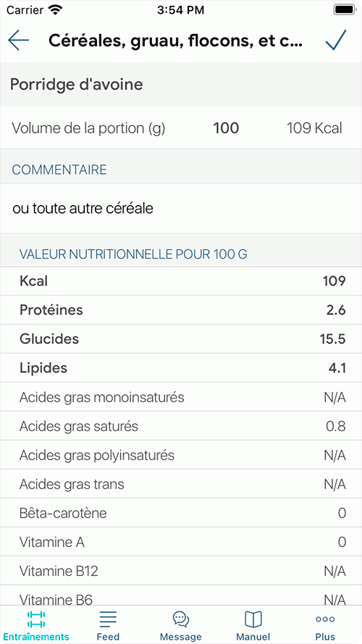Select the Protéines row
This screenshot has height=644, width=362.
[x=181, y=310]
